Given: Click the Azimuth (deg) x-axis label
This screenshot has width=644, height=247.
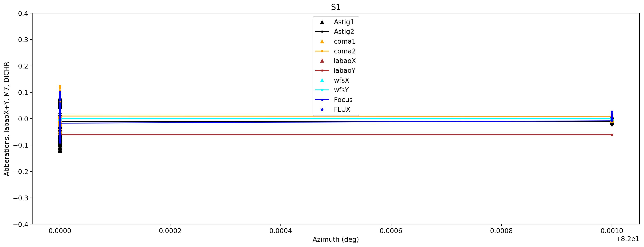Looking at the screenshot, I should coord(336,240).
